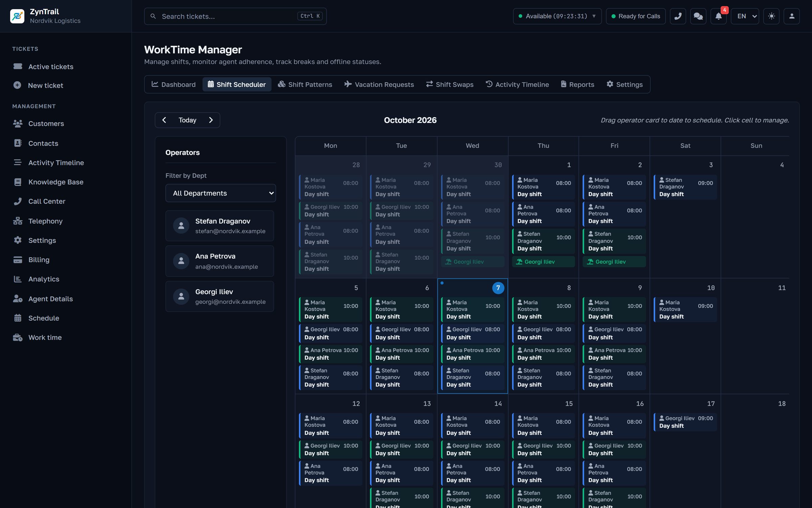Open notifications bell with badge 4
The width and height of the screenshot is (812, 508).
[718, 16]
